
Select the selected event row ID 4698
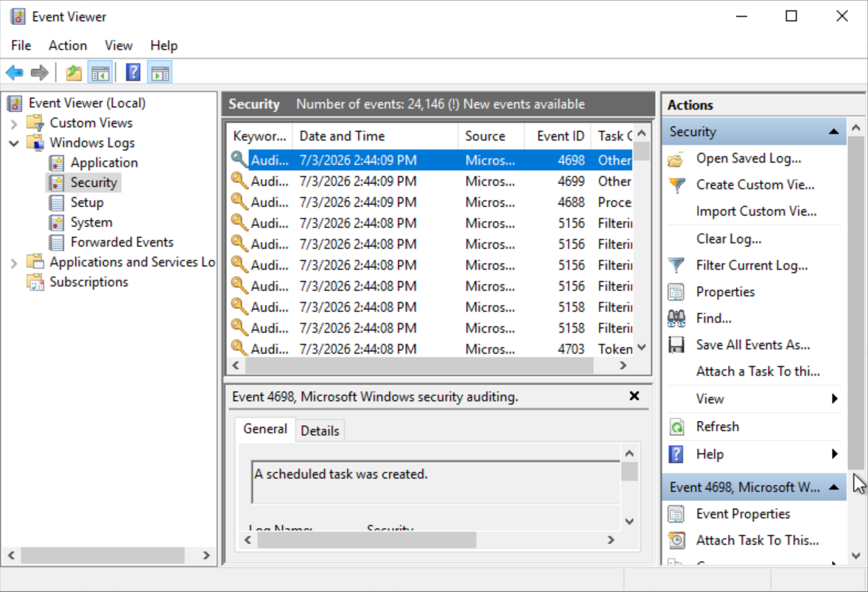(430, 160)
